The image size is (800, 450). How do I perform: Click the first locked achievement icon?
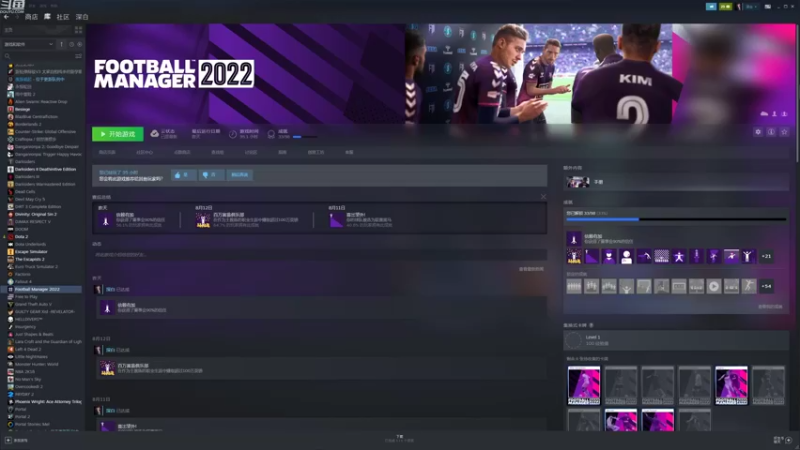[574, 286]
